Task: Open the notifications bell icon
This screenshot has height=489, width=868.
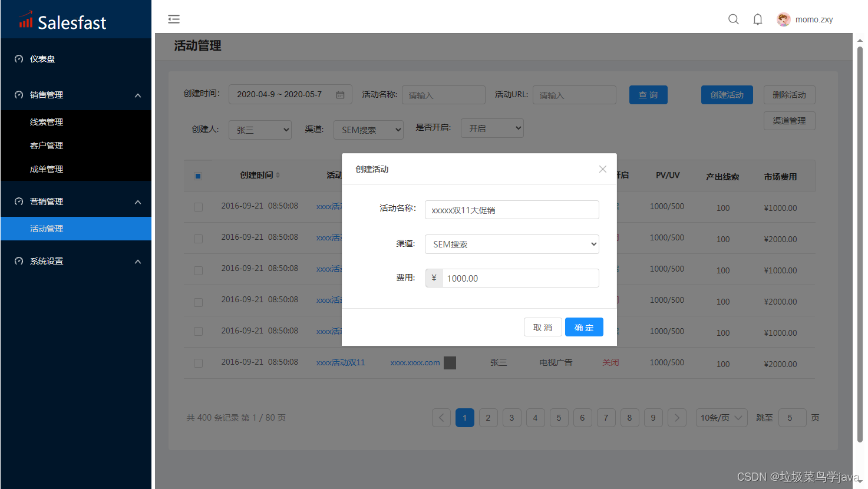Action: point(758,19)
